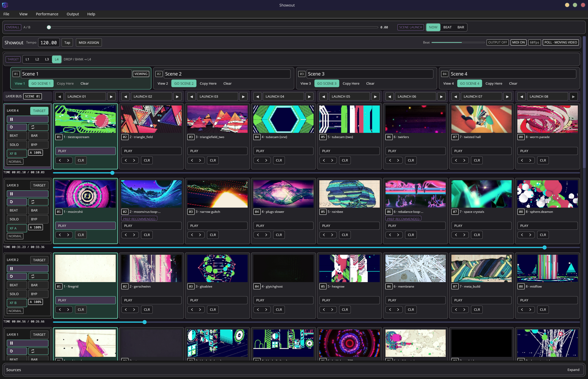Screen dimensions: 588x379
Task: Pause Layer 3 playback
Action: (27, 194)
